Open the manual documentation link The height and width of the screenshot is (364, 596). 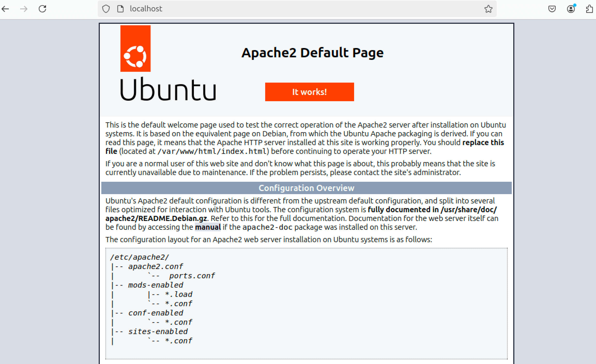tap(208, 227)
